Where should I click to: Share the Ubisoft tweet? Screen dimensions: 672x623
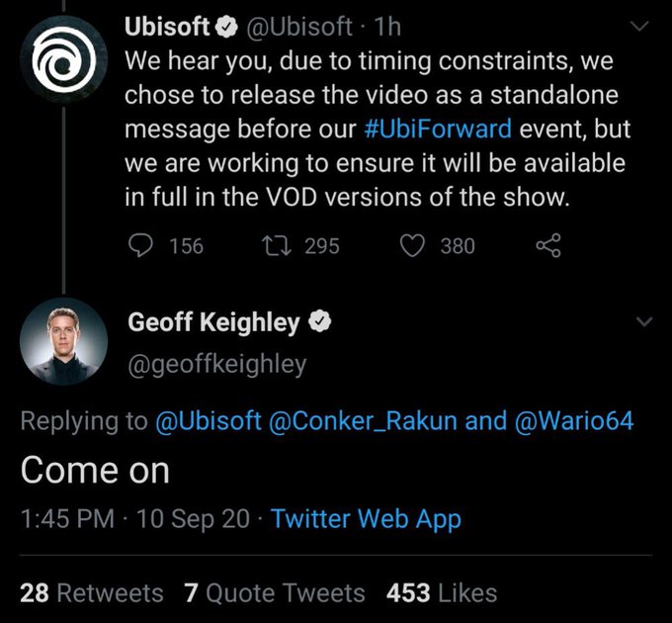click(546, 245)
